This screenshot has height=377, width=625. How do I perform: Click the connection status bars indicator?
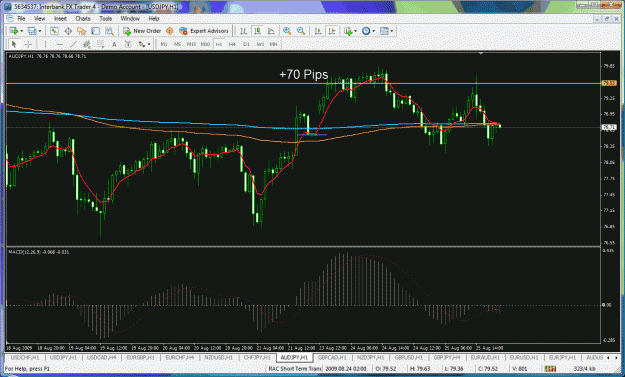550,369
